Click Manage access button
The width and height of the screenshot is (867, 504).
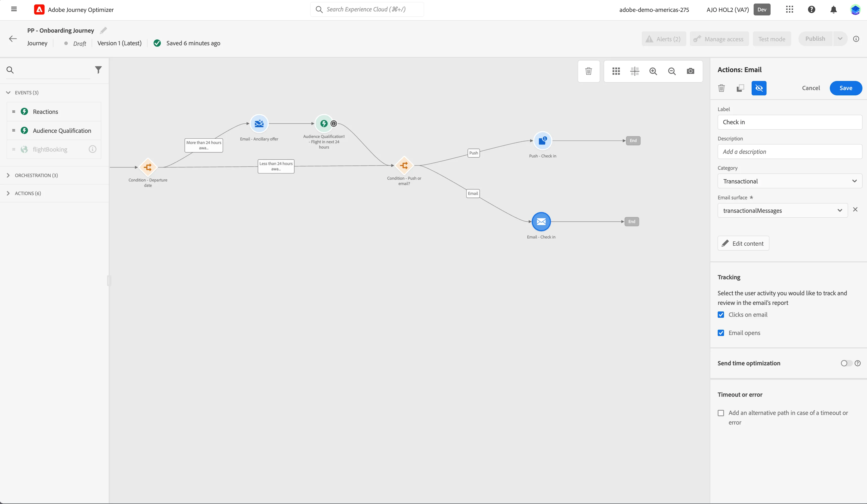[x=719, y=39]
